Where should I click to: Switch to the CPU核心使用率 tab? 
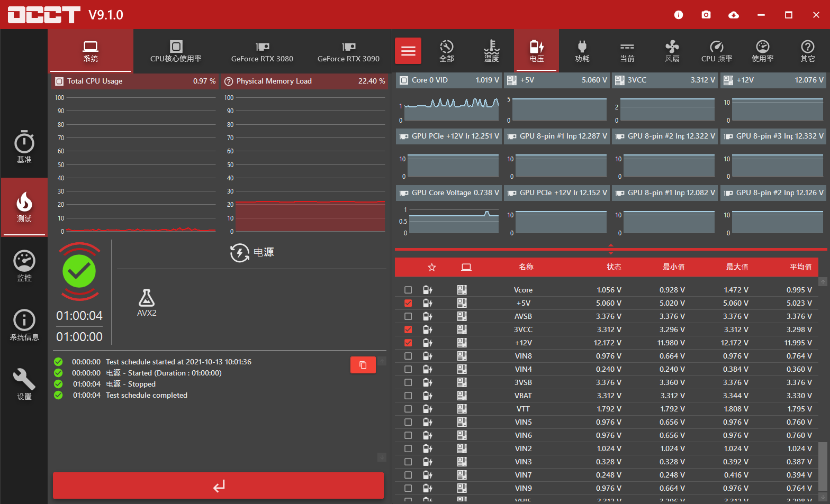point(176,51)
